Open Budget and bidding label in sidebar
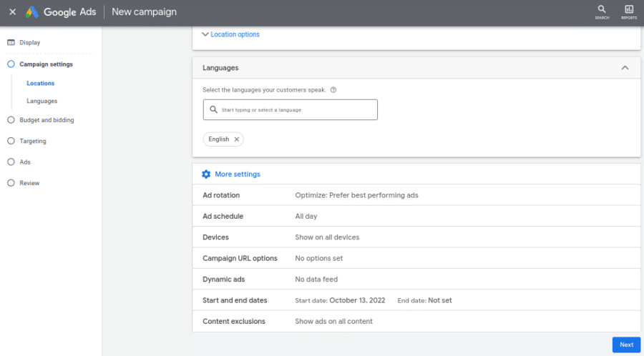This screenshot has height=356, width=644. tap(47, 120)
